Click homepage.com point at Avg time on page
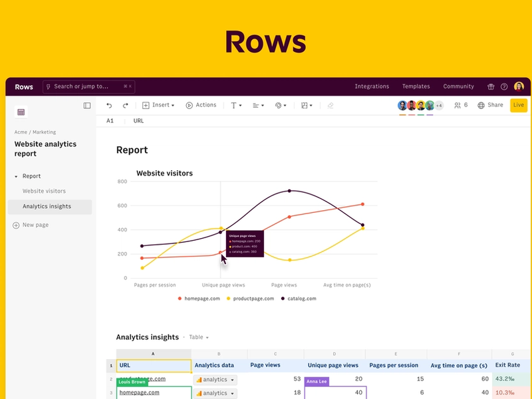 pos(362,204)
